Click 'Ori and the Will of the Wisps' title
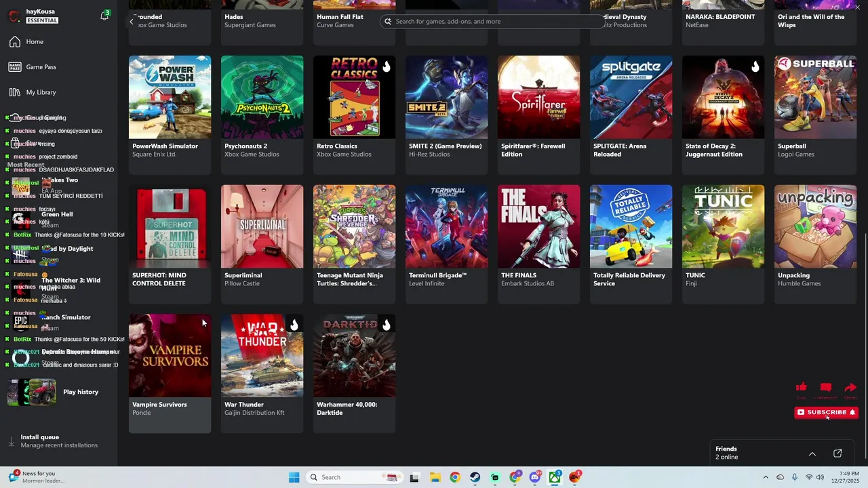 pyautogui.click(x=811, y=21)
